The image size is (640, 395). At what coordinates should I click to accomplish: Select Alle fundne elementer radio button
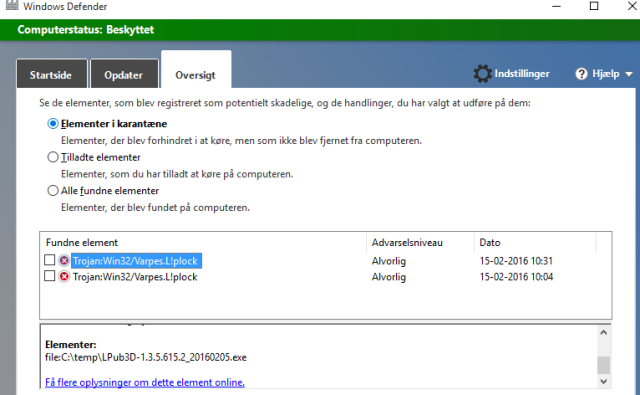click(53, 191)
